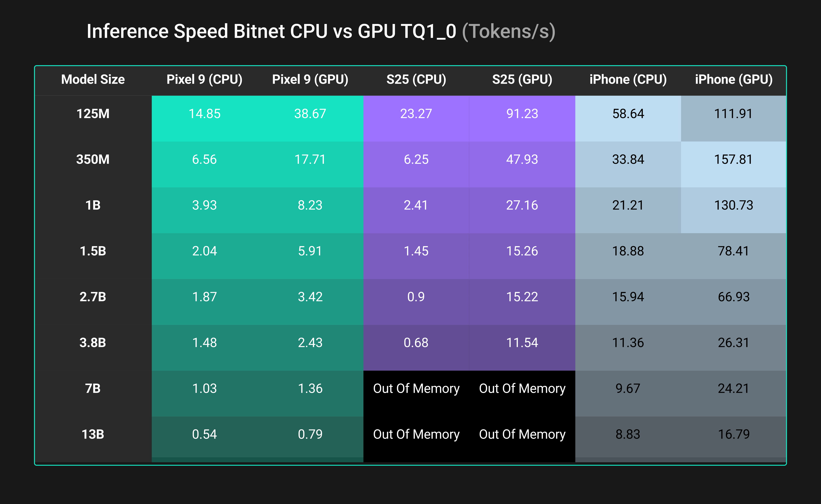The image size is (821, 504).
Task: Select the 1.5B model size label
Action: tap(93, 251)
